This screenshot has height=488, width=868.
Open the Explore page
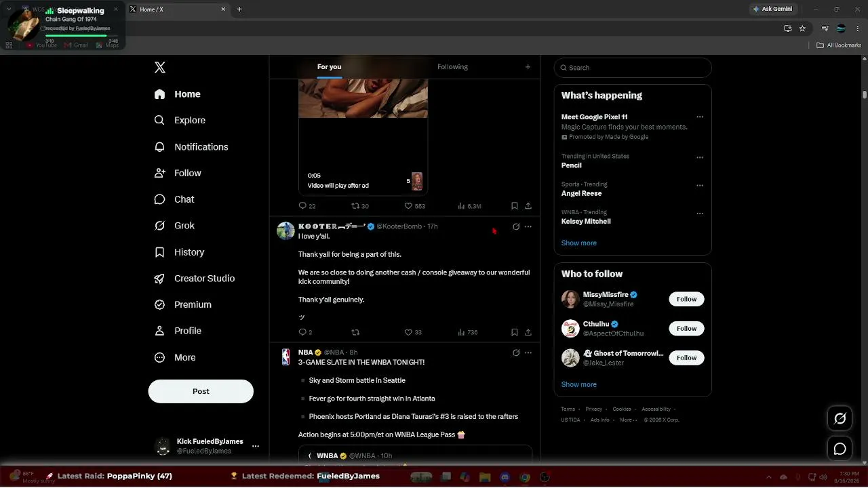180,120
